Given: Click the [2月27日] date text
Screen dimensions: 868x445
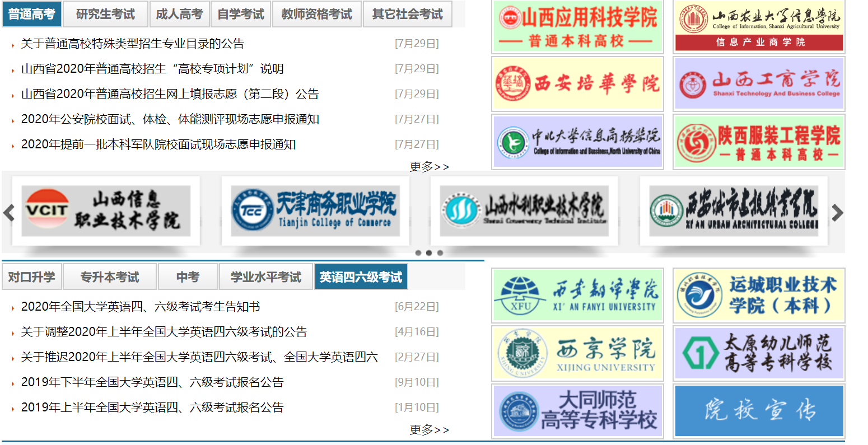Looking at the screenshot, I should coord(417,357).
